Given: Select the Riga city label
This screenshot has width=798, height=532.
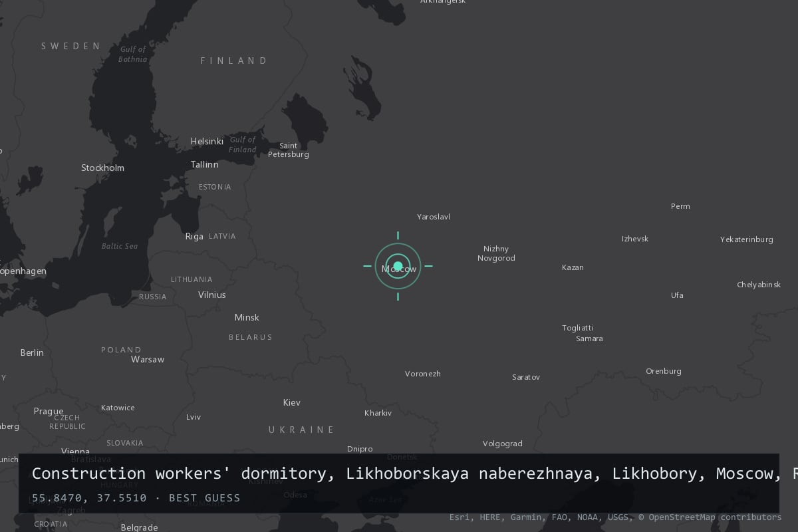Looking at the screenshot, I should (x=194, y=236).
